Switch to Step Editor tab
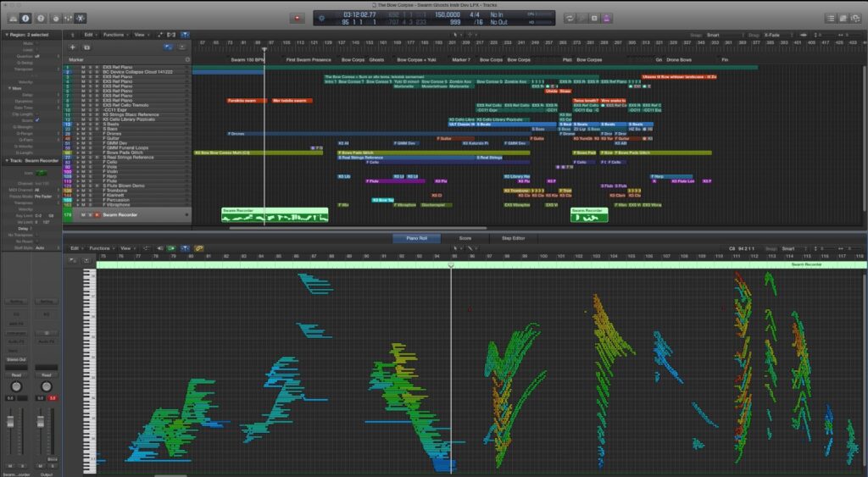The width and height of the screenshot is (868, 477). tap(513, 239)
